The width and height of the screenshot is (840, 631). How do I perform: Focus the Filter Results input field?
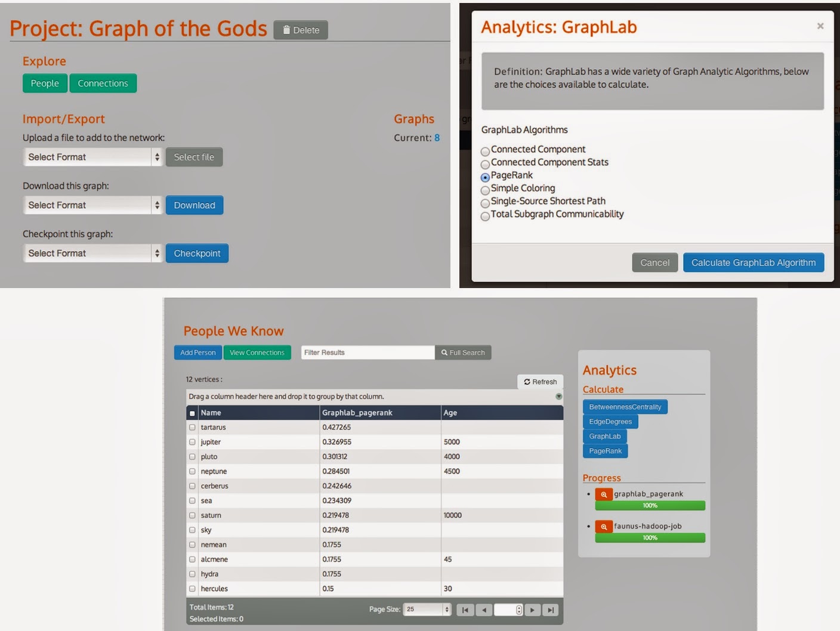click(367, 352)
